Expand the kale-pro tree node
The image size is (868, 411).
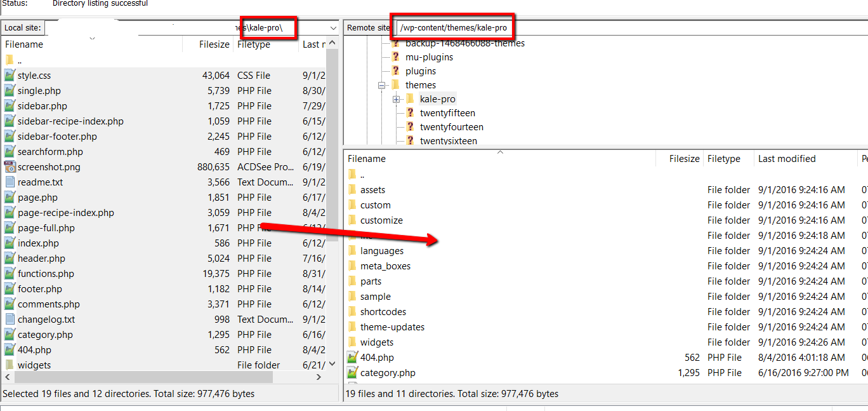[x=396, y=99]
